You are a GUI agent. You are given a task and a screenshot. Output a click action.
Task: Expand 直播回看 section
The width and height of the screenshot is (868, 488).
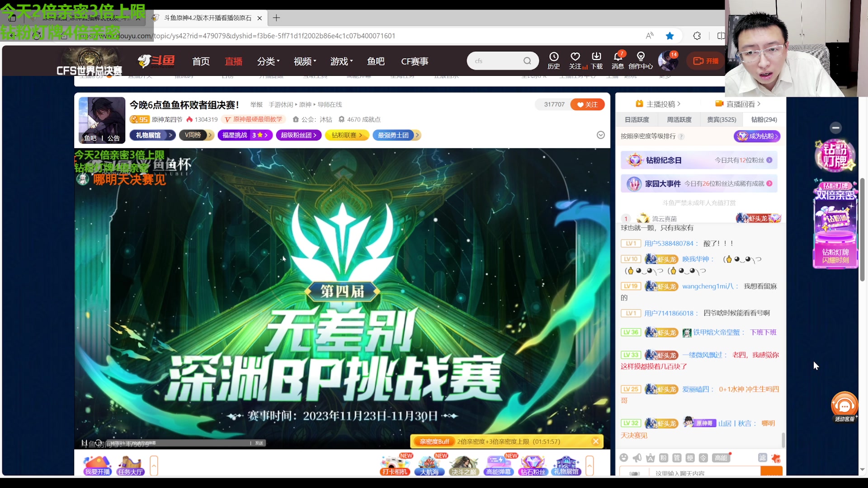pos(738,104)
